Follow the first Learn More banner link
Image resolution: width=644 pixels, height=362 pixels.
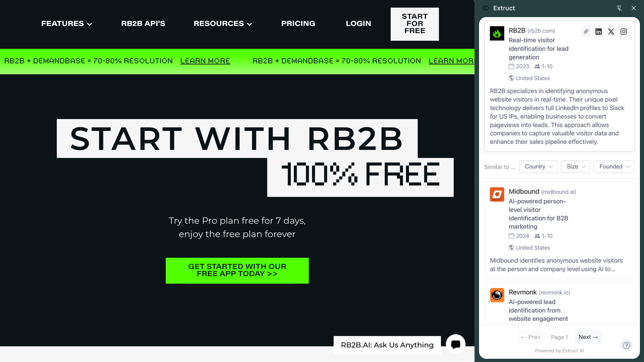click(x=205, y=61)
